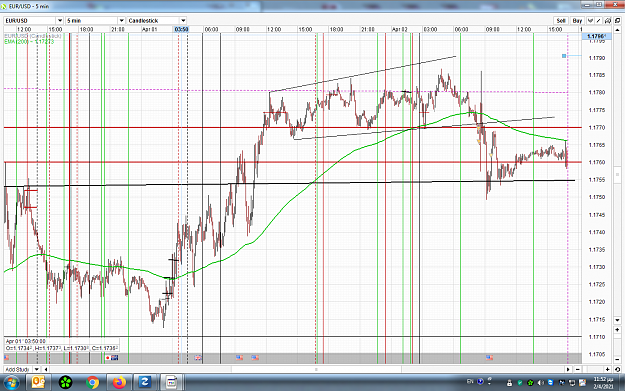Image resolution: width=625 pixels, height=391 pixels.
Task: Zoom in price scale with vertical plus
Action: [617, 330]
